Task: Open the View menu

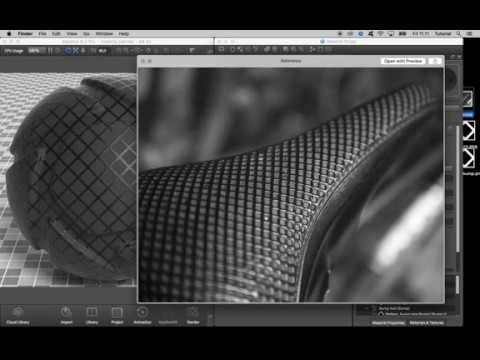Action: [x=71, y=34]
